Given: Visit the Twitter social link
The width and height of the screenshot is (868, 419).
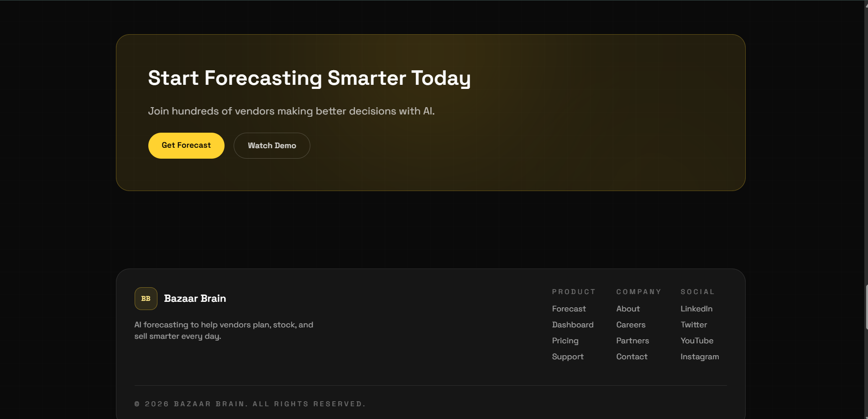Looking at the screenshot, I should 694,325.
